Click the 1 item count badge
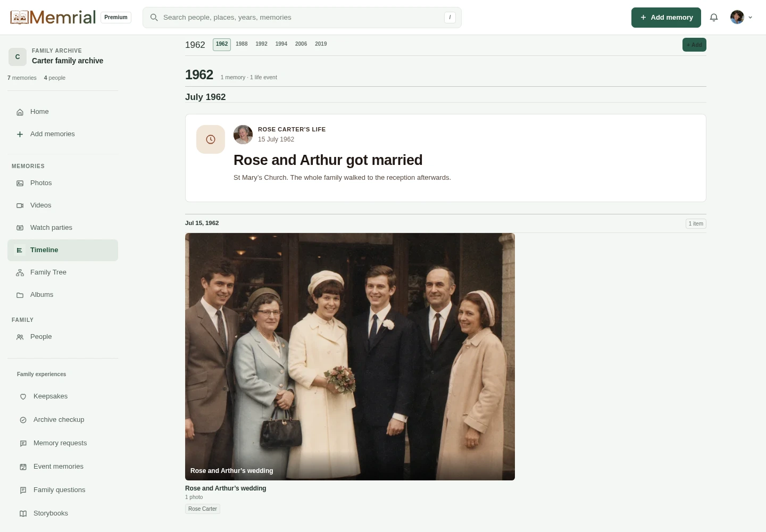Screen dimensions: 766x532 click(x=696, y=223)
